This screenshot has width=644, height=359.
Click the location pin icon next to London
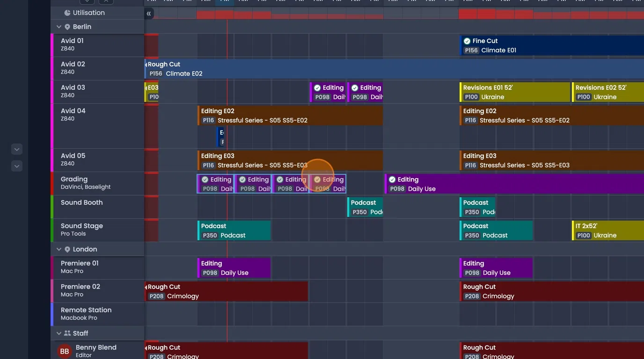[x=67, y=249]
